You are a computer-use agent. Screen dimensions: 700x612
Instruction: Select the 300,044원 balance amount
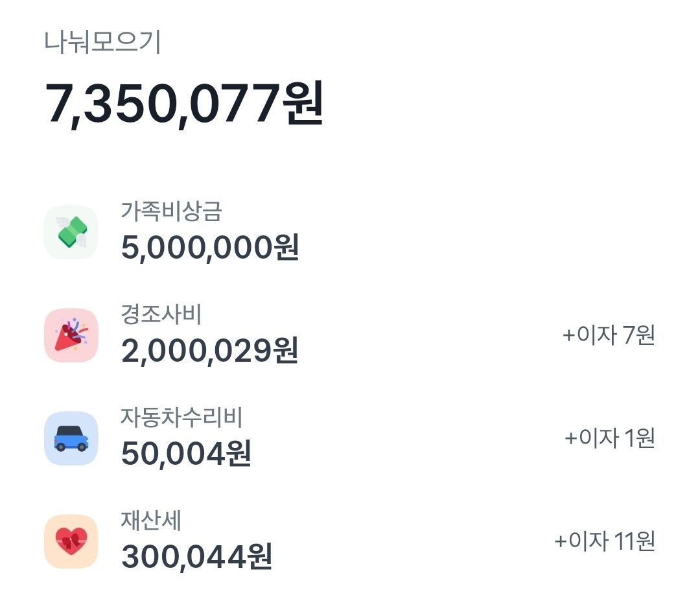tap(197, 557)
